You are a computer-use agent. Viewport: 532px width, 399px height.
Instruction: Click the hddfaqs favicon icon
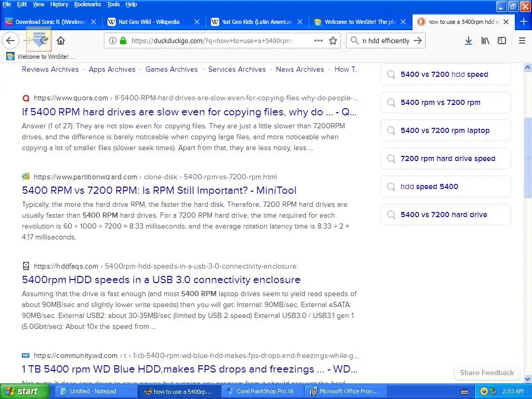point(26,266)
